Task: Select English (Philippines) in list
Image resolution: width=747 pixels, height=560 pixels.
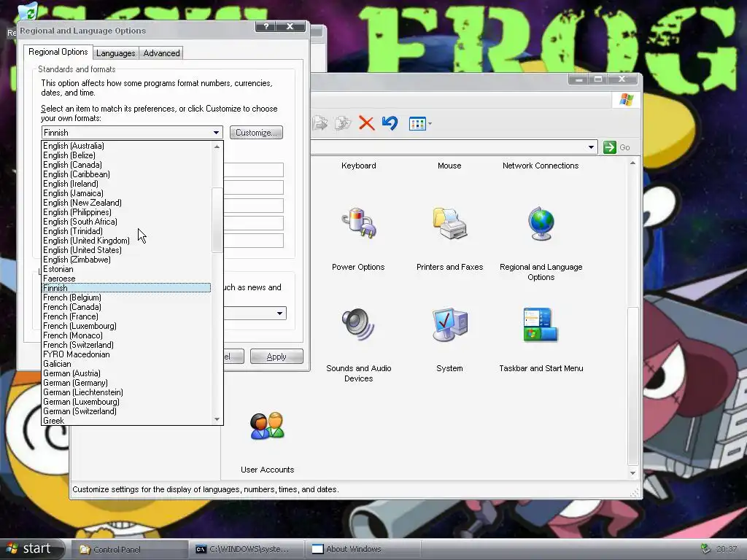Action: (126, 212)
